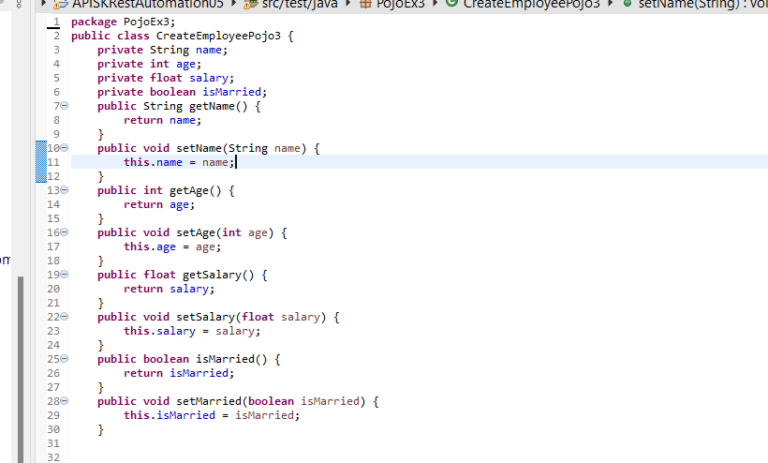768x463 pixels.
Task: Collapse the getName() method at line 7
Action: [x=65, y=106]
